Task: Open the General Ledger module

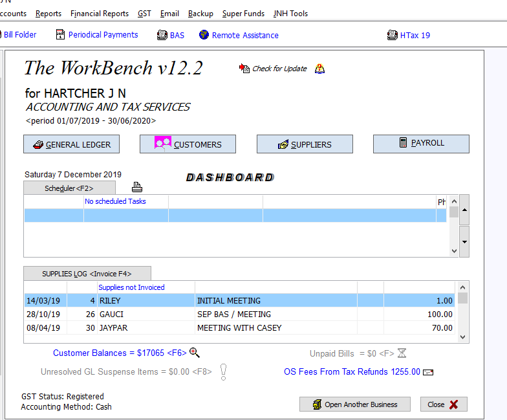Action: 71,144
